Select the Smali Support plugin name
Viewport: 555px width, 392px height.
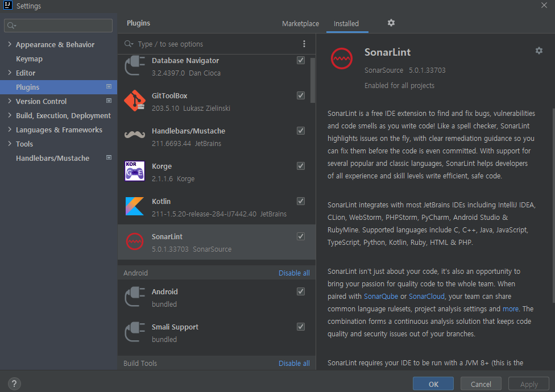point(175,327)
